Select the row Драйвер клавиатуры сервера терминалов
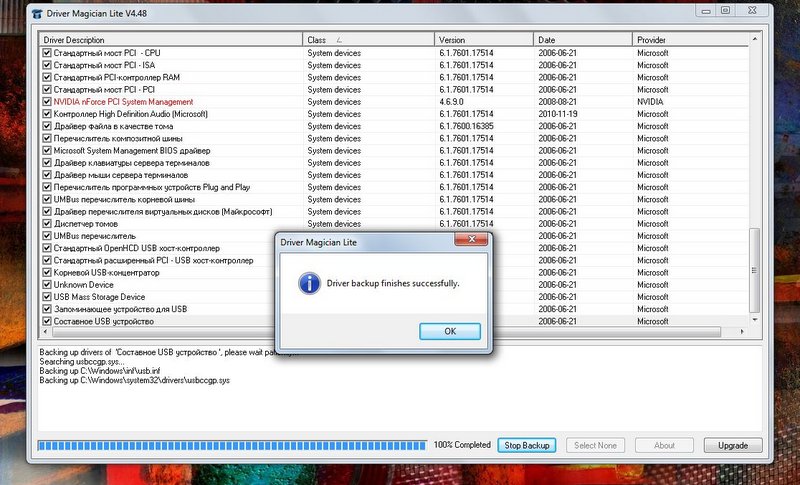 point(132,163)
